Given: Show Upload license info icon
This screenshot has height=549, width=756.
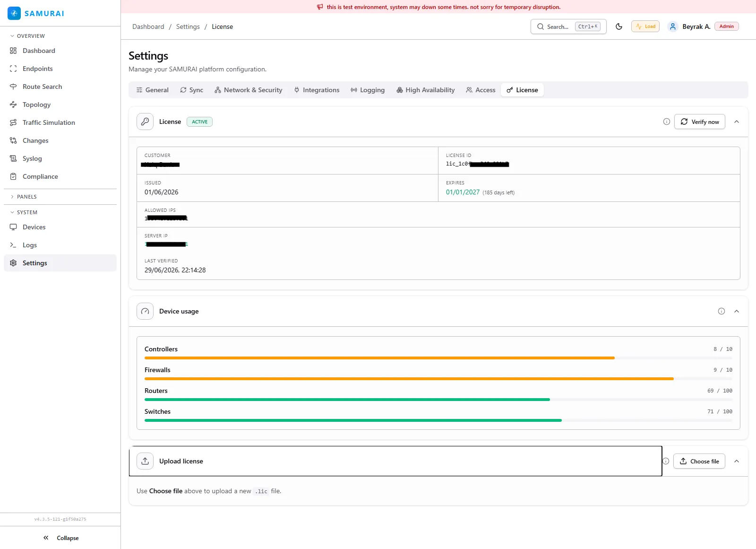Looking at the screenshot, I should pos(666,461).
